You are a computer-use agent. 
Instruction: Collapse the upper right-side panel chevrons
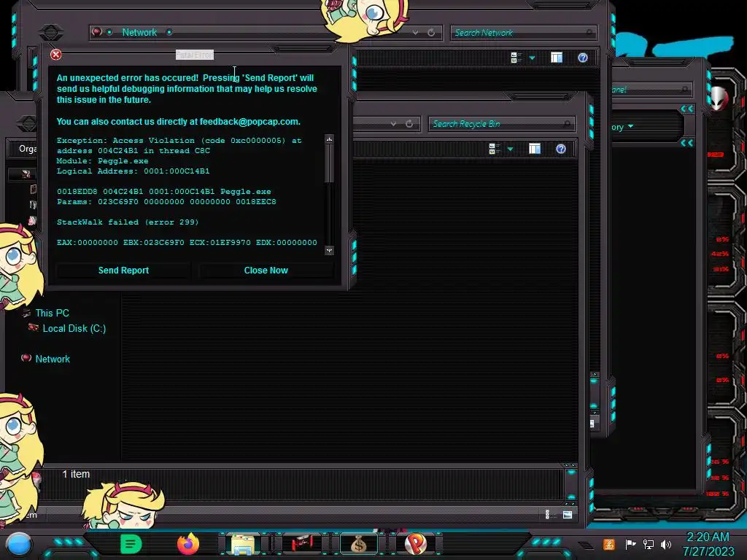686,109
